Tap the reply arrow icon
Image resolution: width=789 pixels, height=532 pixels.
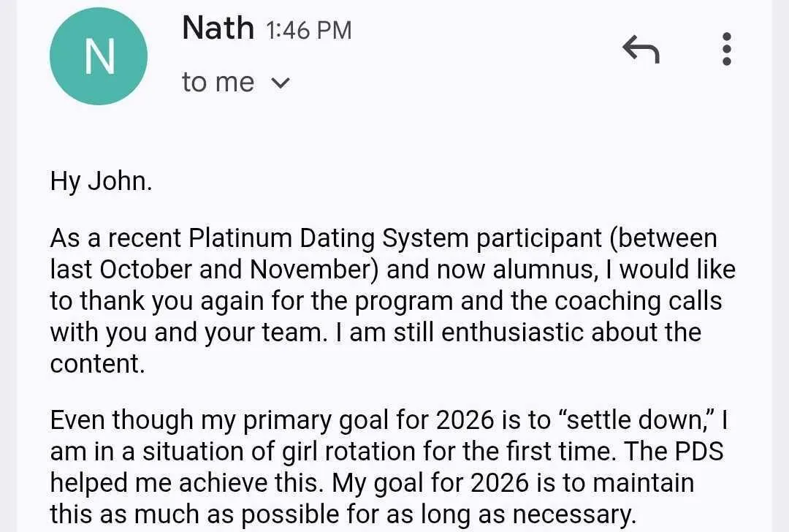coord(641,50)
